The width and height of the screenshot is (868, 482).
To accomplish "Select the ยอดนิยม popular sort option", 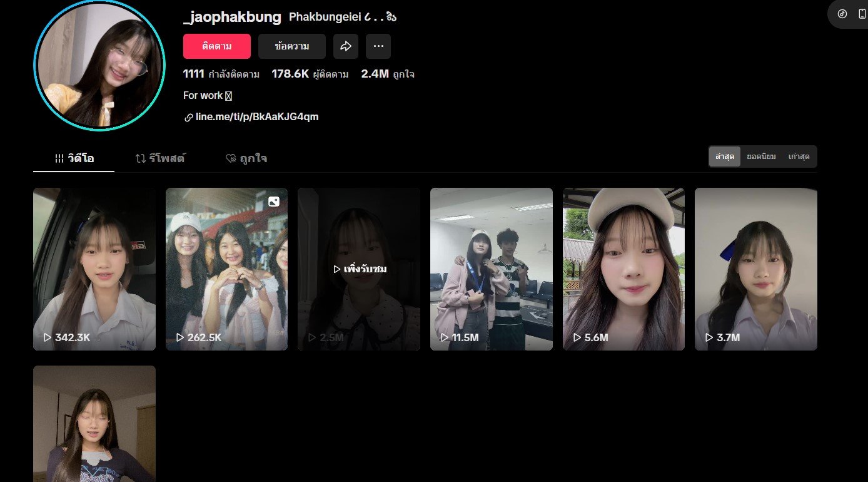I will [x=761, y=156].
